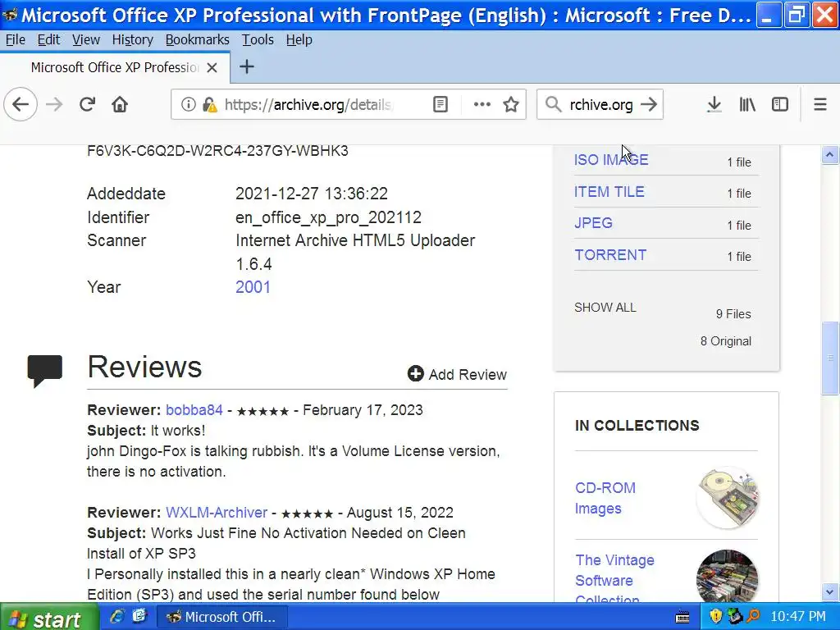
Task: Submit search with the arrow button
Action: pos(649,104)
